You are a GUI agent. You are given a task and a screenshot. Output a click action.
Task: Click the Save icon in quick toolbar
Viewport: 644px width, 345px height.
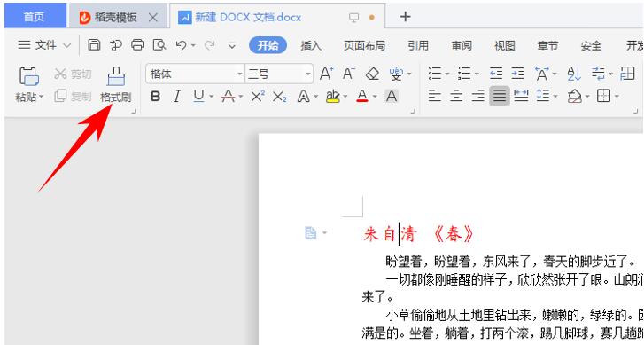[x=94, y=45]
